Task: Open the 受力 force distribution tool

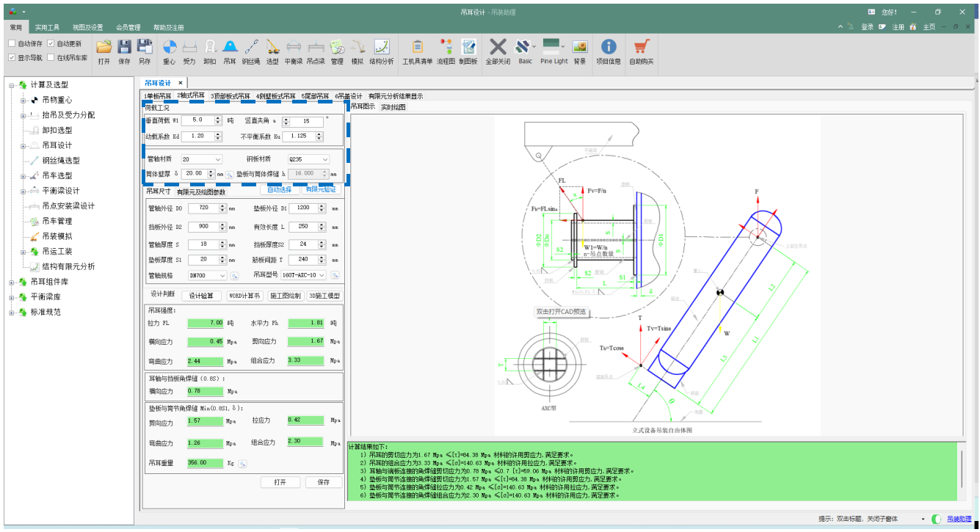Action: pyautogui.click(x=189, y=46)
